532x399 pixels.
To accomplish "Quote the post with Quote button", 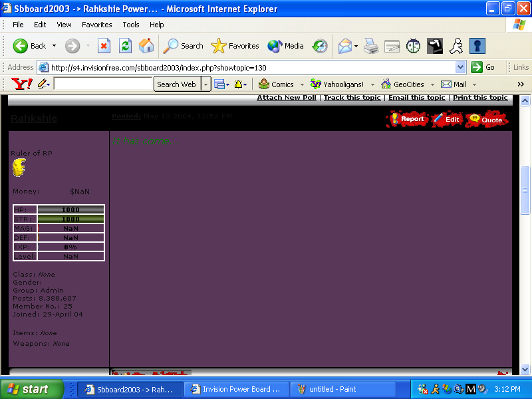I will click(x=487, y=120).
